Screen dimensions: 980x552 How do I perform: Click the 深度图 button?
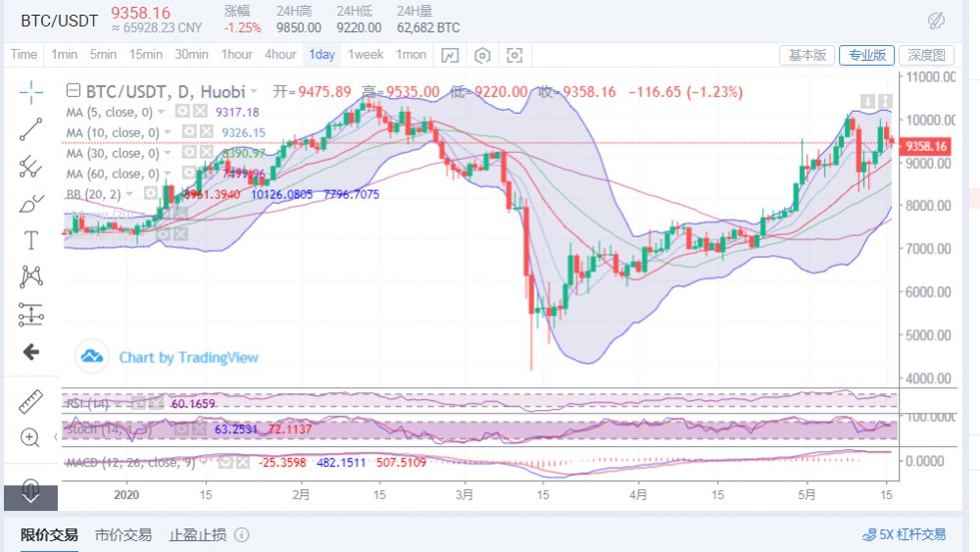(925, 55)
